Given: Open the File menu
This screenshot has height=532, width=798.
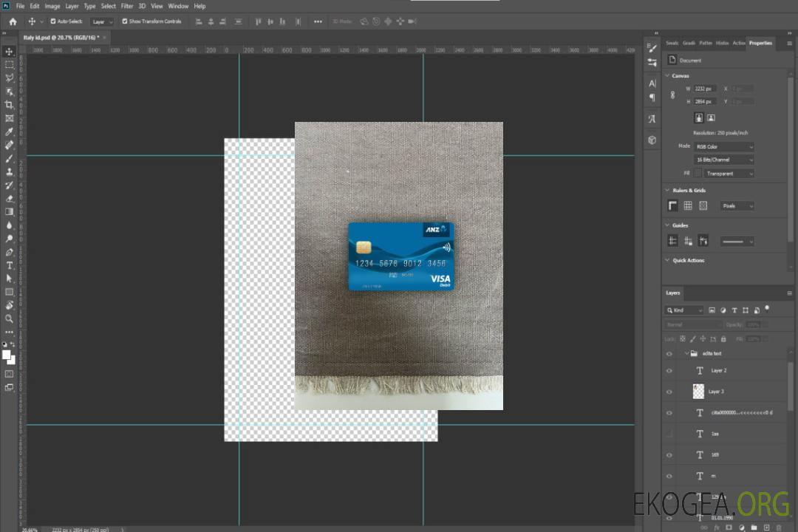Looking at the screenshot, I should [x=21, y=6].
